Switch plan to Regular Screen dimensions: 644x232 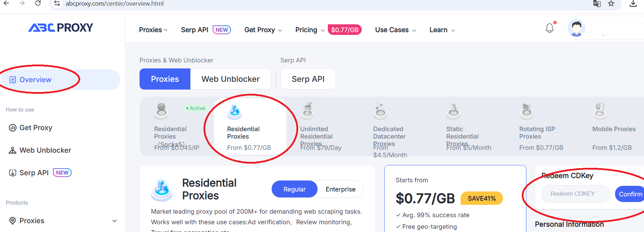pos(295,189)
